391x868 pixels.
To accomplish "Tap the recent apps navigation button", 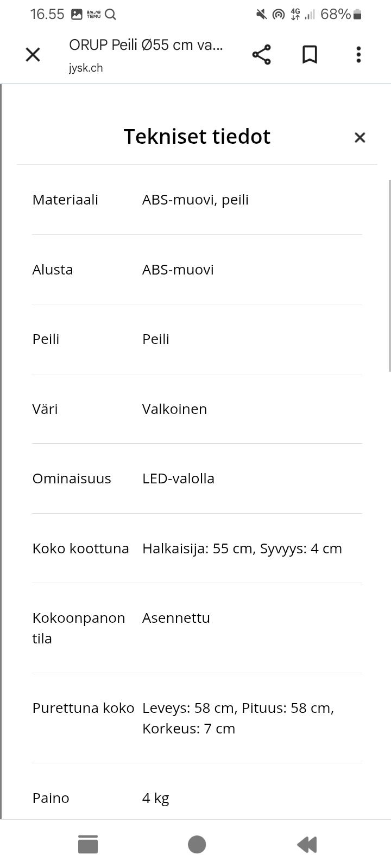I will click(88, 844).
